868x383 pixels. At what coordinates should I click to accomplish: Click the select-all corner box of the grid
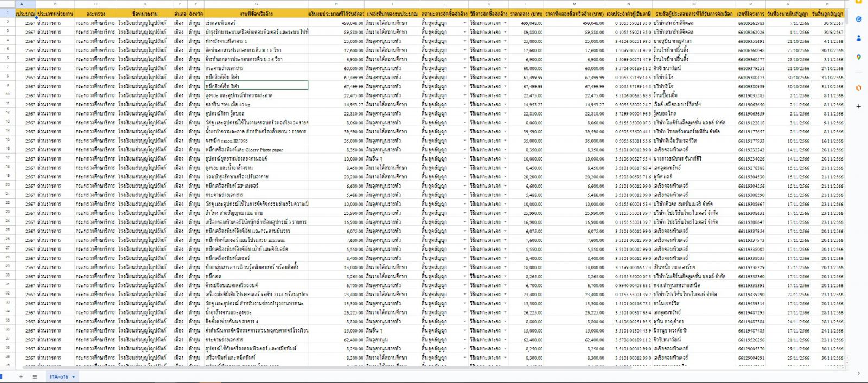point(8,4)
